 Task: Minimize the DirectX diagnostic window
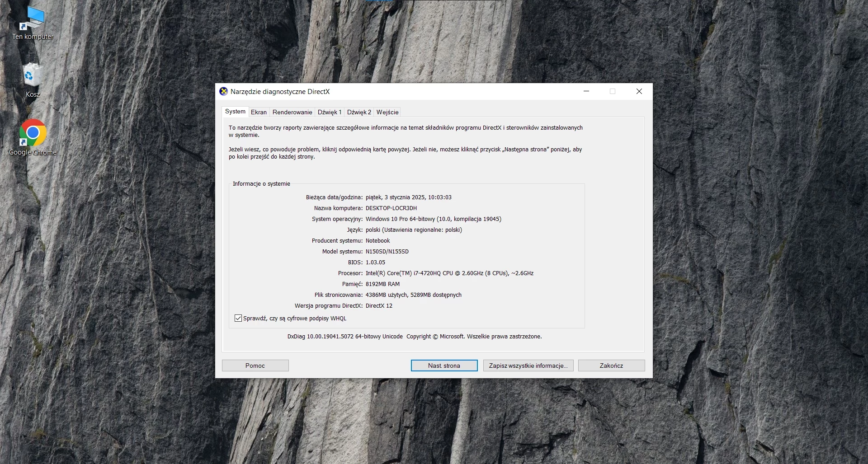(586, 91)
